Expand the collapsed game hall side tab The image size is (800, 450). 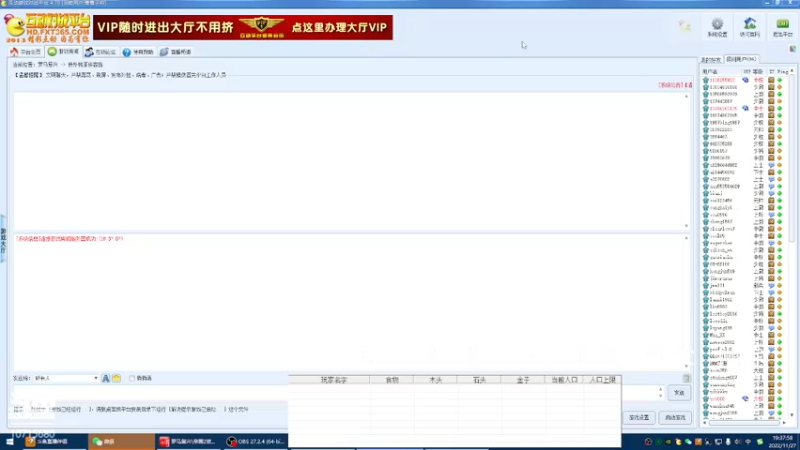[x=3, y=239]
